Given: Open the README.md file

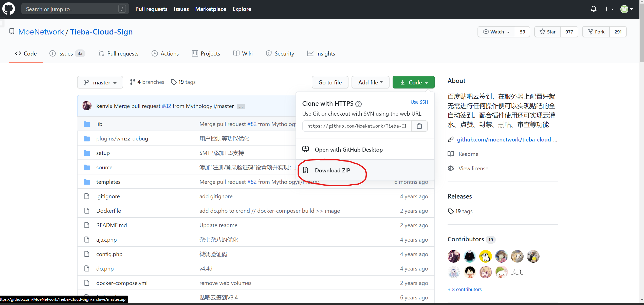Looking at the screenshot, I should click(112, 225).
